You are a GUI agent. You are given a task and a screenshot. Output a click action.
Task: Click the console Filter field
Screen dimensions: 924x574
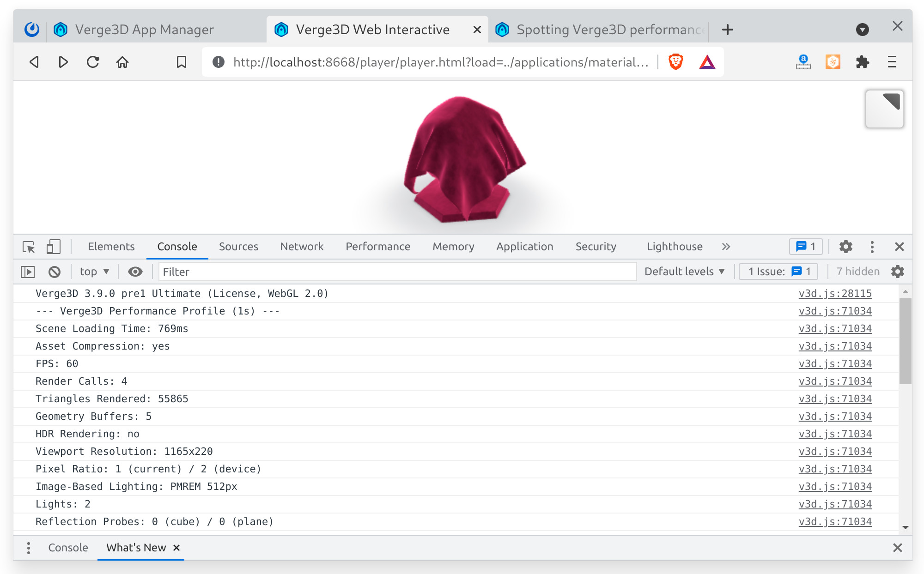tap(397, 272)
